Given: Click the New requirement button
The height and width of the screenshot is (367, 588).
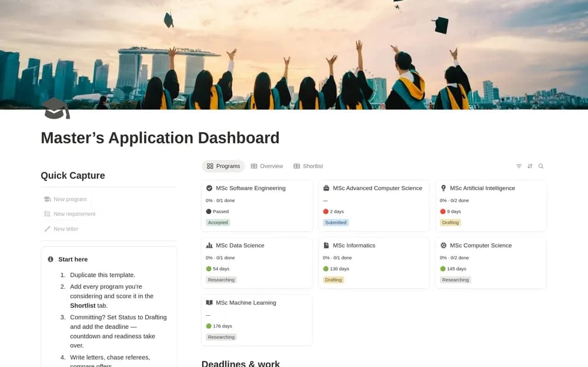Looking at the screenshot, I should [70, 213].
